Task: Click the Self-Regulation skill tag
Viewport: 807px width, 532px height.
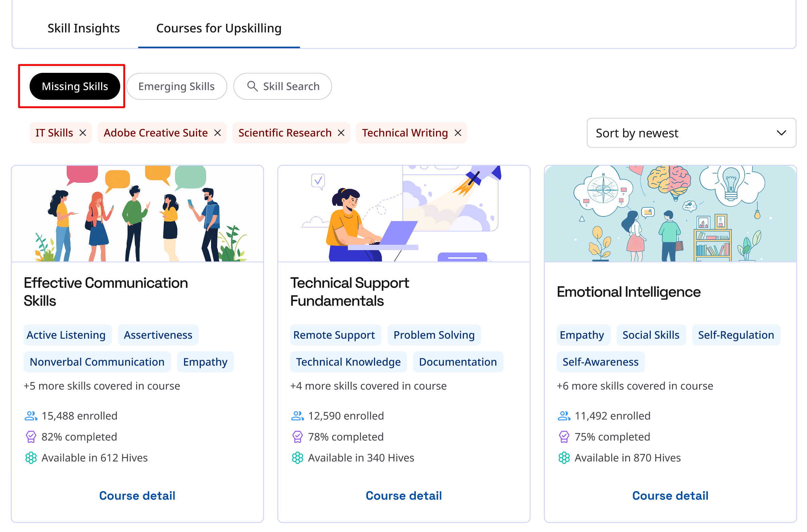Action: point(736,335)
